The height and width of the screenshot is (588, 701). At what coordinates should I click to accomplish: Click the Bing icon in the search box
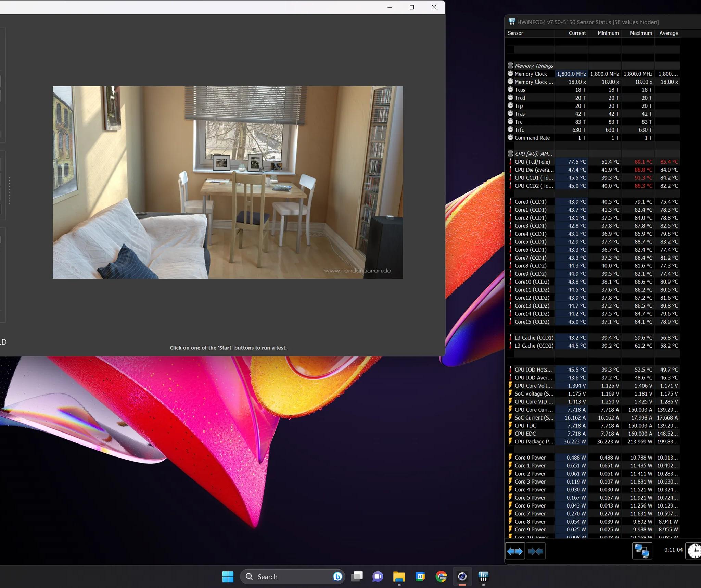tap(337, 577)
